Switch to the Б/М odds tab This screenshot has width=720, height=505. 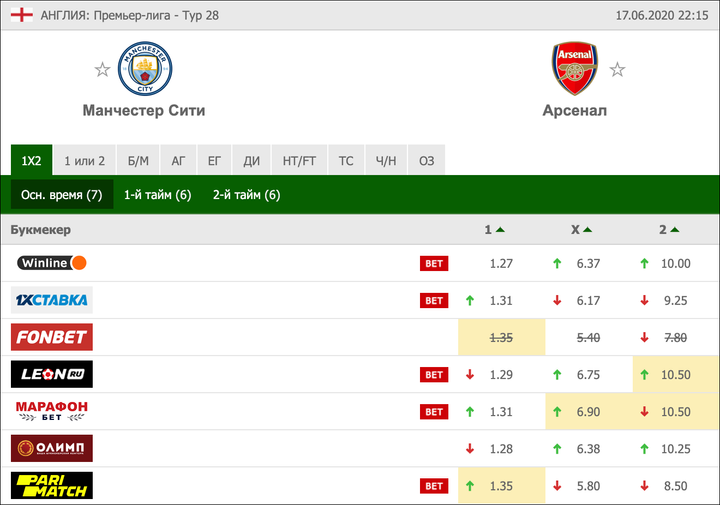pos(138,160)
